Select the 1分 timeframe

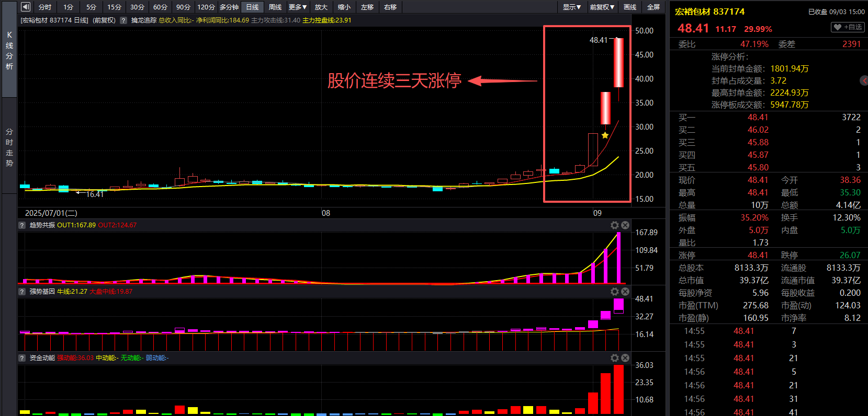(x=69, y=7)
